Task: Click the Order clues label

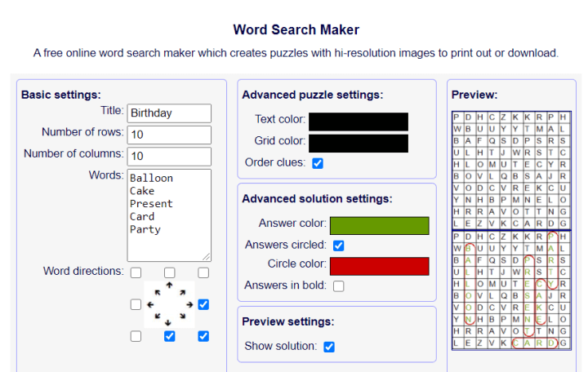Action: point(275,162)
